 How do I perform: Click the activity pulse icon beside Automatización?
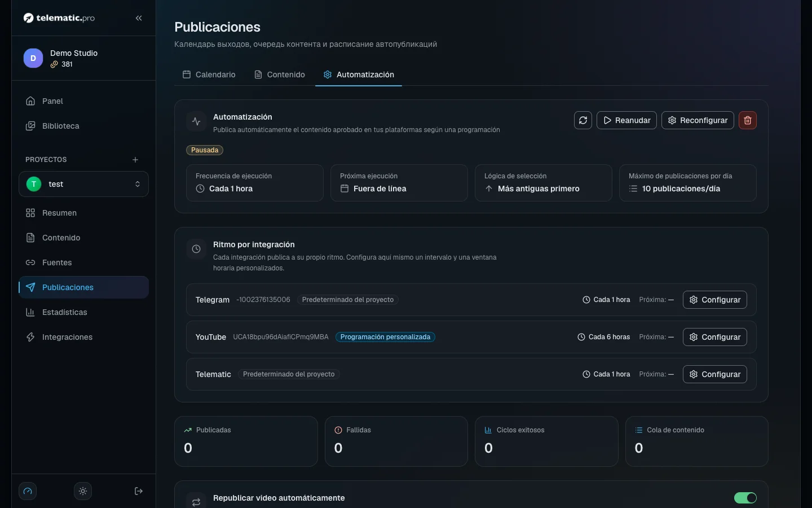click(196, 121)
